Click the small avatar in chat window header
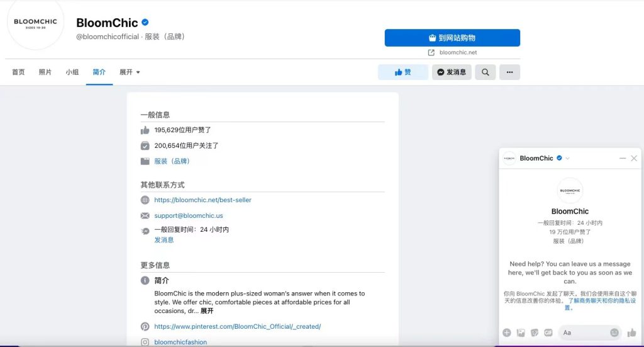 click(509, 158)
